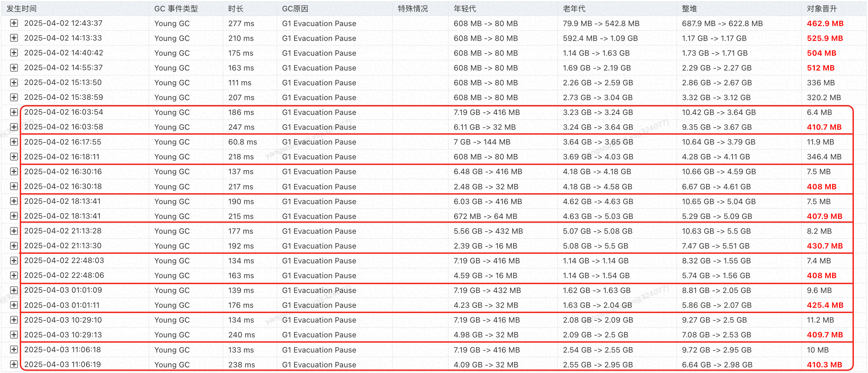
Task: Click plus icon beside 2025-04-02 22:48:06
Action: [x=14, y=275]
